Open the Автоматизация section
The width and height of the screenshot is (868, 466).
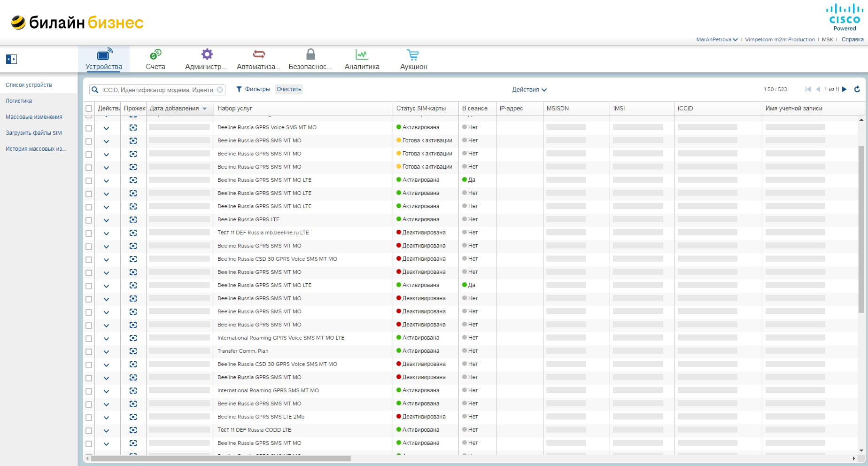point(258,59)
